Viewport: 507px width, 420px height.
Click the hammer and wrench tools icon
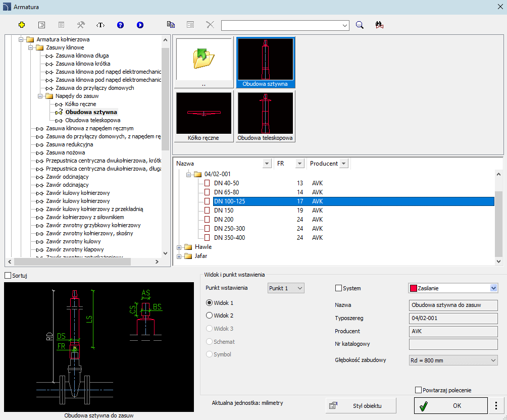point(81,25)
